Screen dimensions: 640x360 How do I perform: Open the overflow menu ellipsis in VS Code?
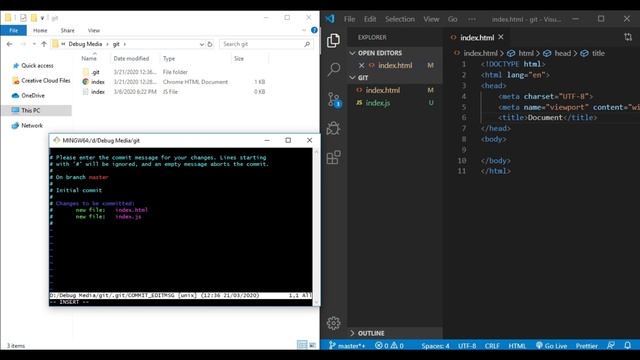pyautogui.click(x=472, y=19)
